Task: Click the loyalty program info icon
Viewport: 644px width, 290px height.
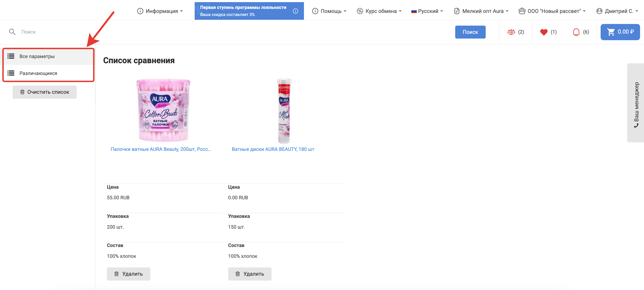Action: click(295, 11)
